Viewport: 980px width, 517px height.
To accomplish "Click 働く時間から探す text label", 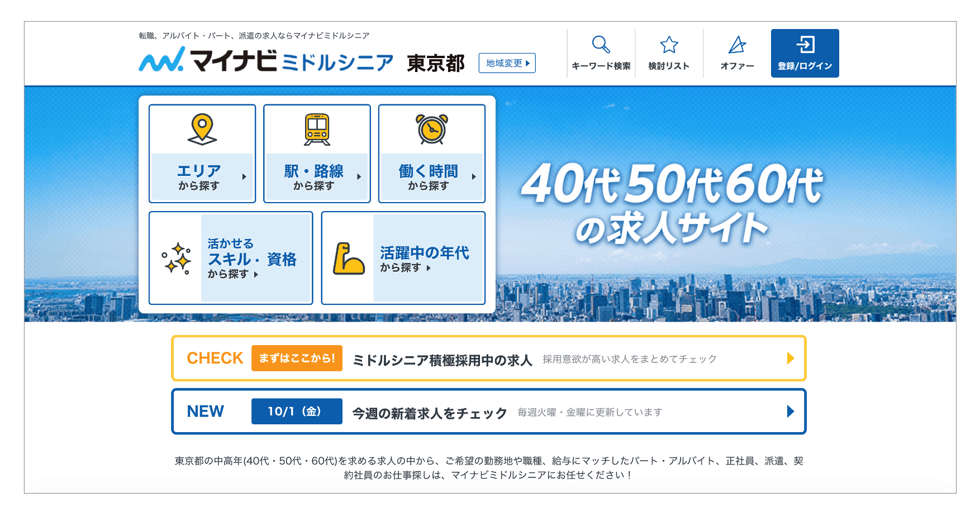I will (428, 177).
